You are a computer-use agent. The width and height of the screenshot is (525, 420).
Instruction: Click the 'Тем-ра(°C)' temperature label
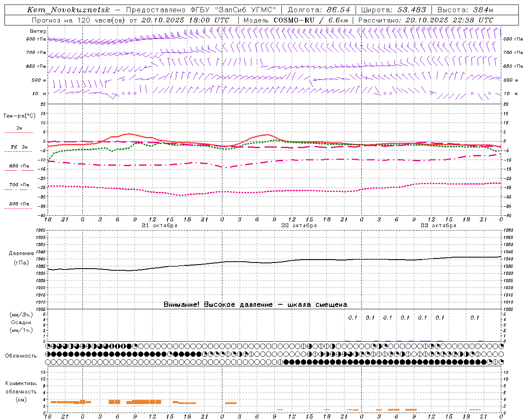coord(19,116)
